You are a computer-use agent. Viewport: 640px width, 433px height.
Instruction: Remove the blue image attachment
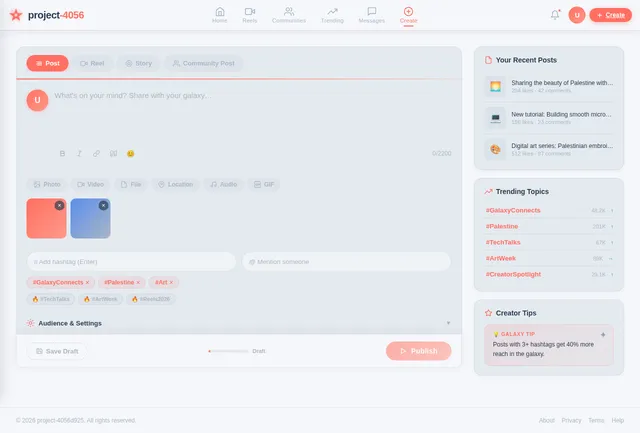[103, 205]
